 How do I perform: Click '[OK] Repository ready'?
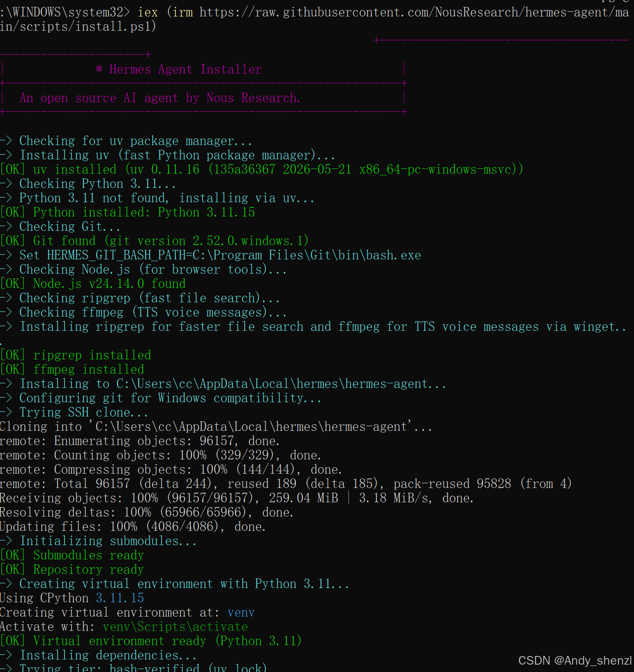point(72,569)
